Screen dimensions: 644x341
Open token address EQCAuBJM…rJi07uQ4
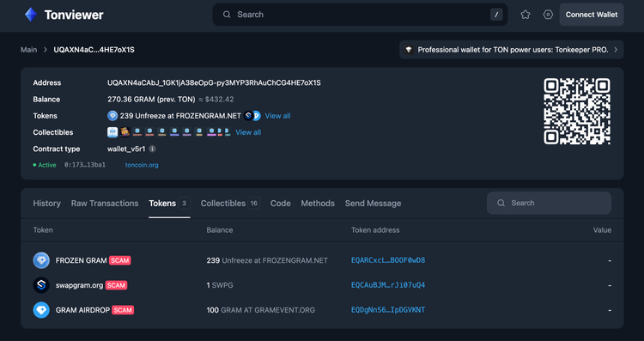pyautogui.click(x=388, y=285)
